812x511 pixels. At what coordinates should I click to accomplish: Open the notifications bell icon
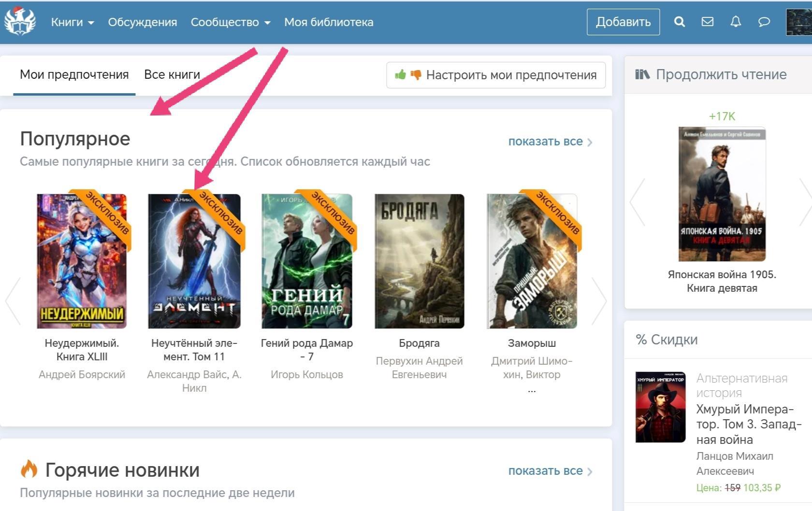736,22
